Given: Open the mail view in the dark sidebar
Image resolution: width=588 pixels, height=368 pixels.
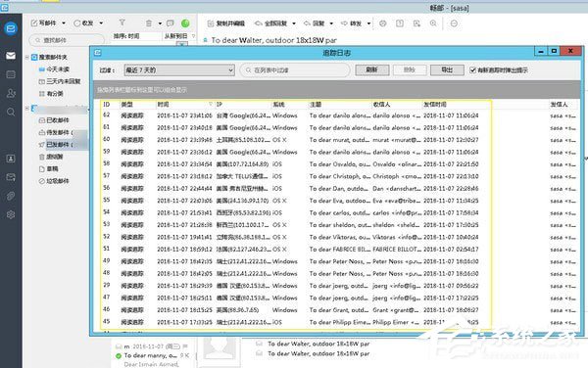Looking at the screenshot, I should [11, 56].
